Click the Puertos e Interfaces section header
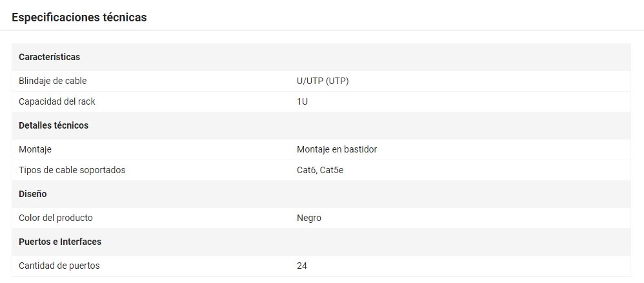 coord(60,242)
